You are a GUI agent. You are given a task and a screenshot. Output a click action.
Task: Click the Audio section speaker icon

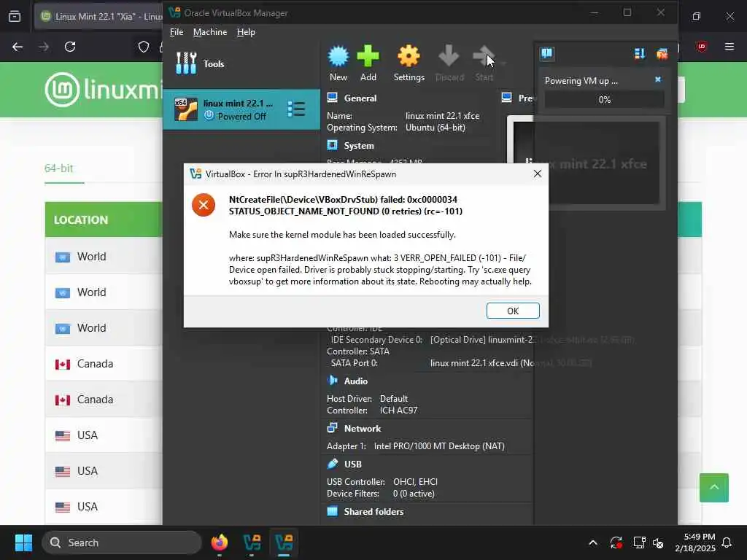tap(333, 380)
